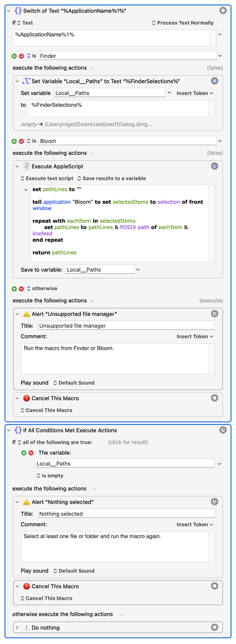This screenshot has width=236, height=644.
Task: Click gear icon on Do nothing action
Action: (x=215, y=628)
